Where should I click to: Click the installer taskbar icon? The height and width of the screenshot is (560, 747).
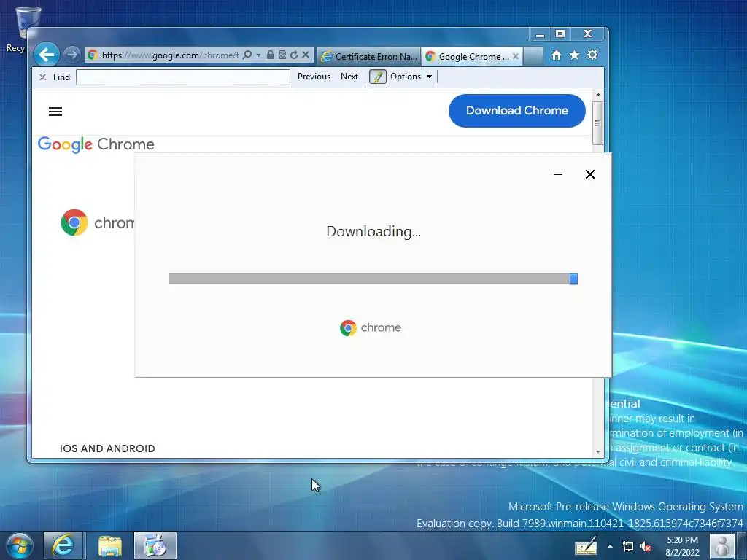coord(155,545)
